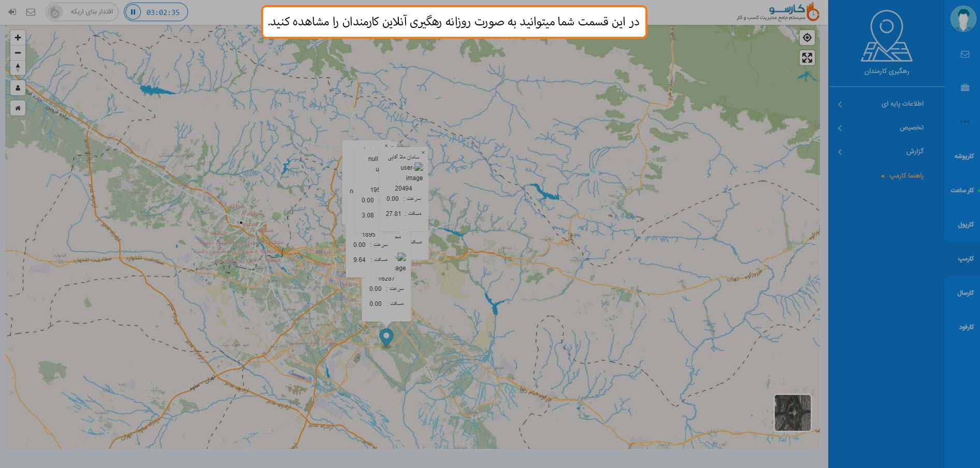Switch to satellite layer thumbnail
Viewport: 980px width, 468px height.
[x=792, y=413]
